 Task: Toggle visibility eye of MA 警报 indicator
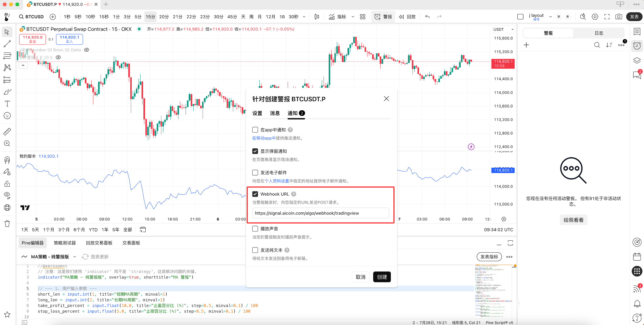[58, 57]
